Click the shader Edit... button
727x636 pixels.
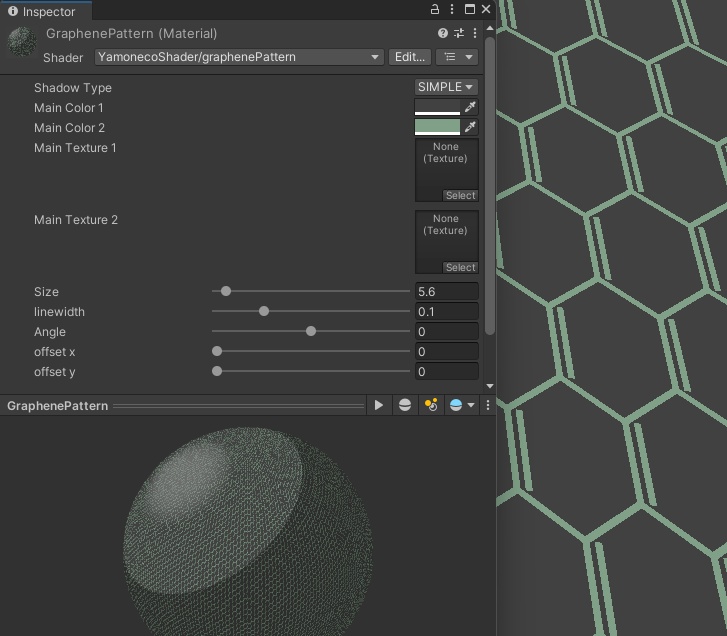[410, 57]
